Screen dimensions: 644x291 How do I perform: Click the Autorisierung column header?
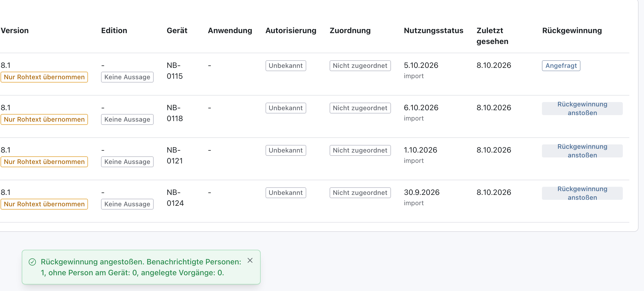(291, 30)
